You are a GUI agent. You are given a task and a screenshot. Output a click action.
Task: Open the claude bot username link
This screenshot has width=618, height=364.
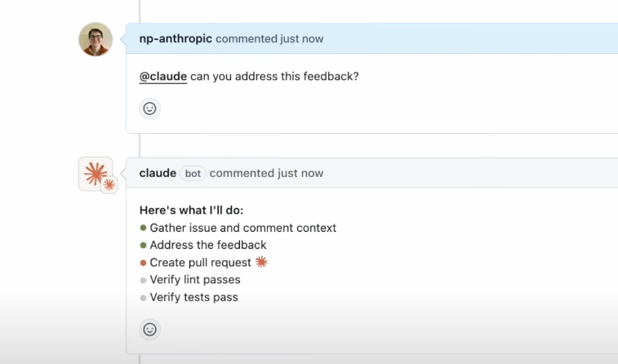[158, 173]
